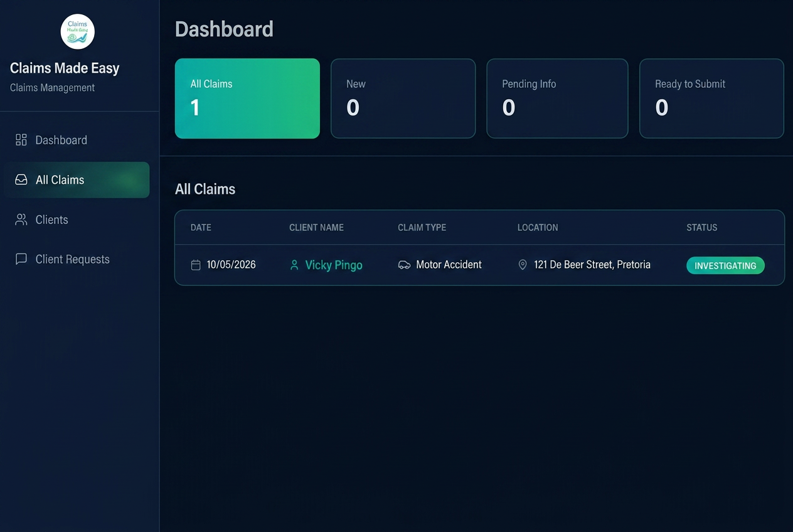Click the calendar icon beside 10/05/2026
The height and width of the screenshot is (532, 793).
click(196, 265)
